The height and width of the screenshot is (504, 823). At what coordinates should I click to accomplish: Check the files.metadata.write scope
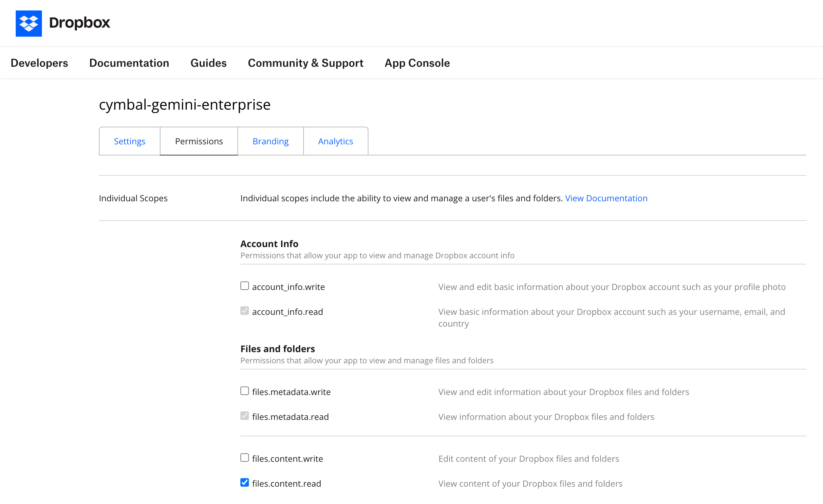[245, 391]
